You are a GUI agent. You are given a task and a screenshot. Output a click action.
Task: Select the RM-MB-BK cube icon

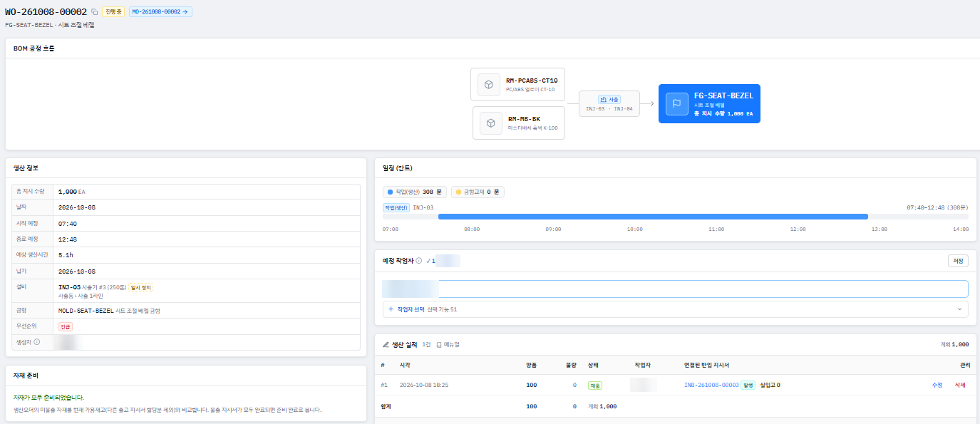pyautogui.click(x=490, y=123)
